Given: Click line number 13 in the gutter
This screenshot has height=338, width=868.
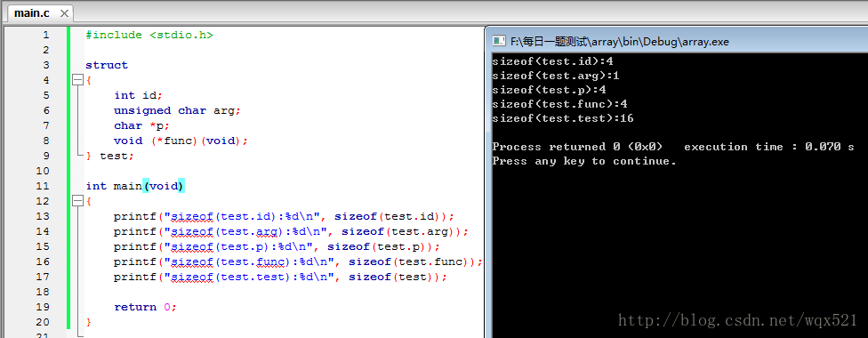Looking at the screenshot, I should (x=44, y=216).
